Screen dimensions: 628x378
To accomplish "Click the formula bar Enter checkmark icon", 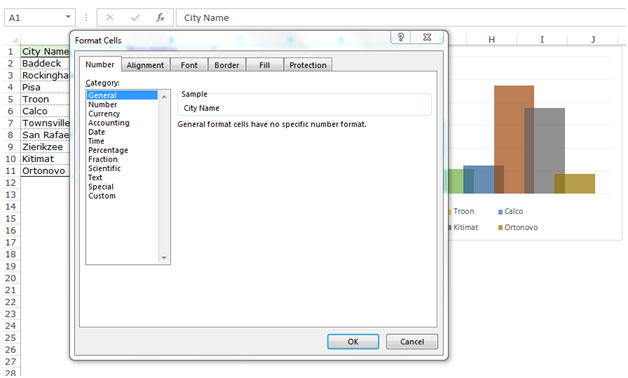I will 135,18.
